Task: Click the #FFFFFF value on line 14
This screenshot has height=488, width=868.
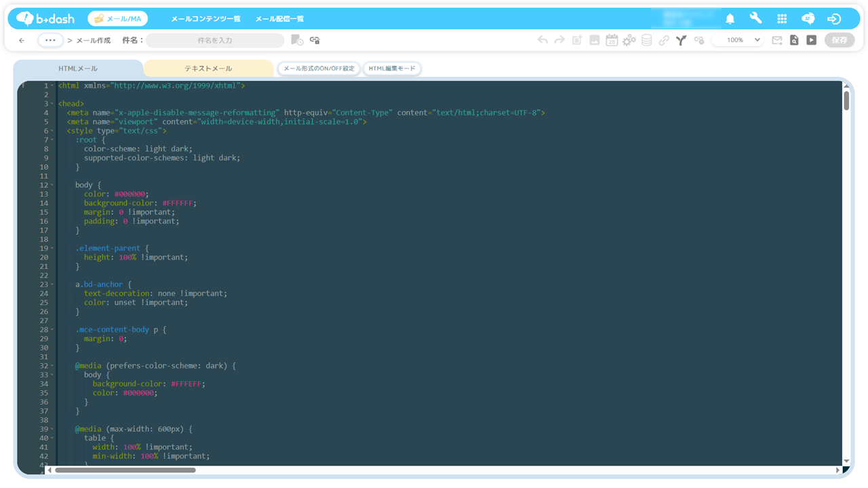Action: [179, 203]
